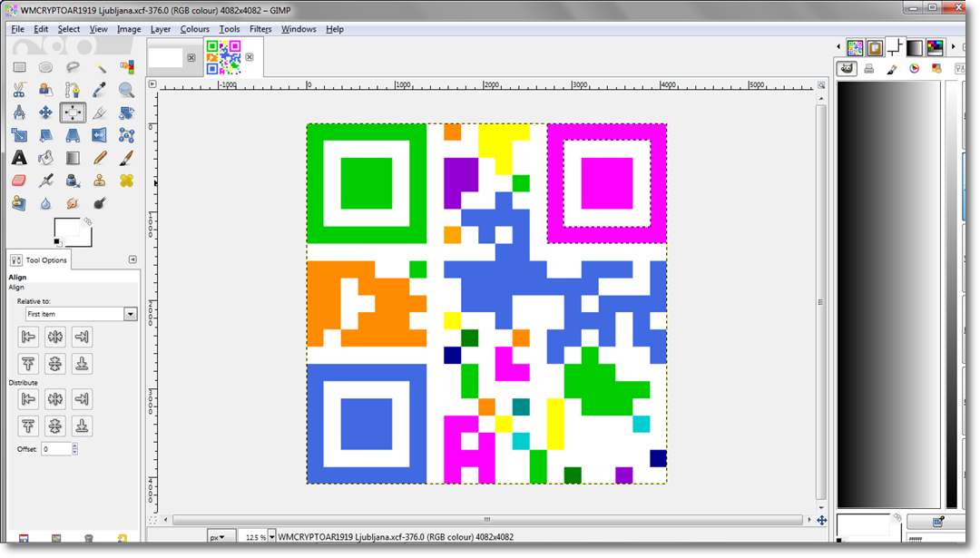This screenshot has width=980, height=558.
Task: Select the Airbrush tool
Action: click(x=45, y=181)
